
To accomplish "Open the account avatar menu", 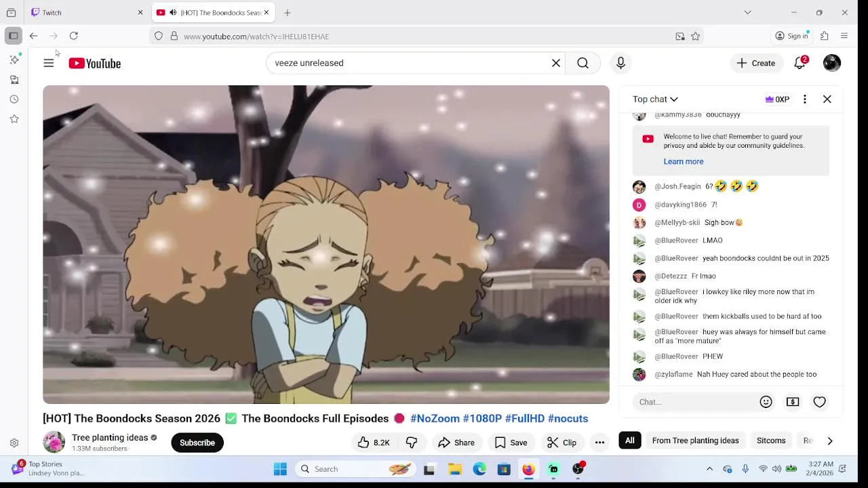I will (832, 63).
